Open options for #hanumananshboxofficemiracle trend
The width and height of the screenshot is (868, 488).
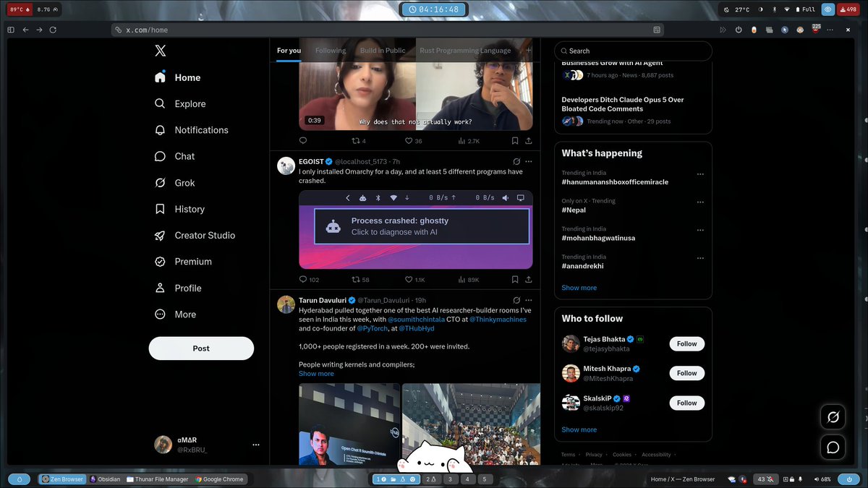point(700,174)
